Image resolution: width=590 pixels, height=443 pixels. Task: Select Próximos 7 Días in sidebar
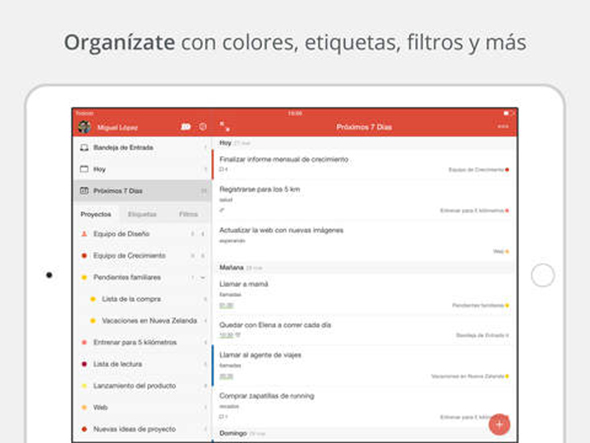coord(142,191)
